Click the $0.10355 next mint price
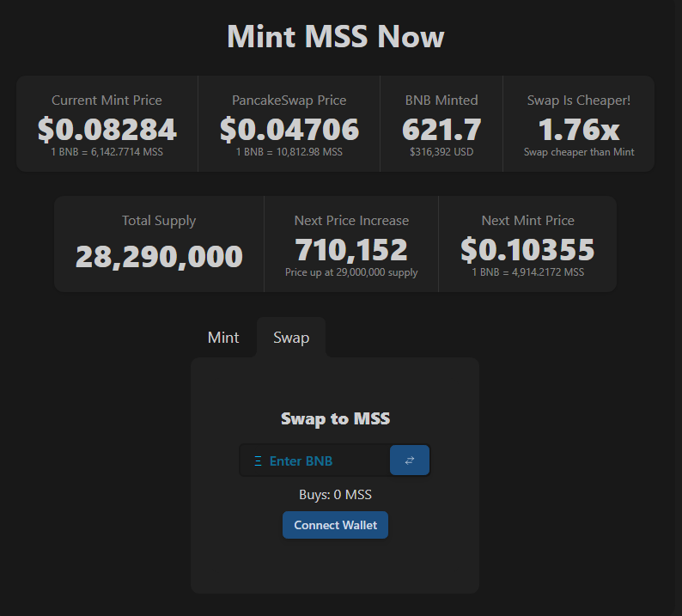This screenshot has height=616, width=682. (x=527, y=250)
